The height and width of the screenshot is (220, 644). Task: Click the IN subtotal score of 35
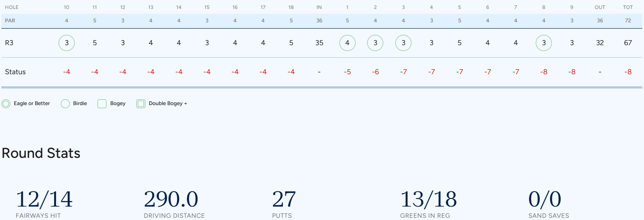pos(319,43)
